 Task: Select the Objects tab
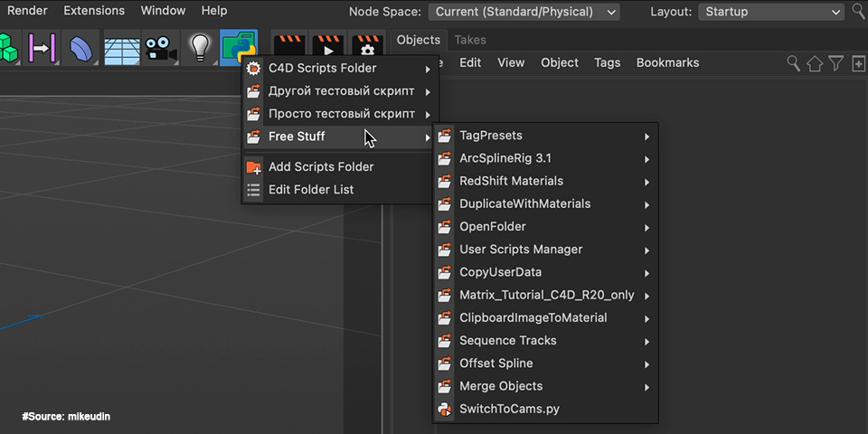pyautogui.click(x=419, y=40)
